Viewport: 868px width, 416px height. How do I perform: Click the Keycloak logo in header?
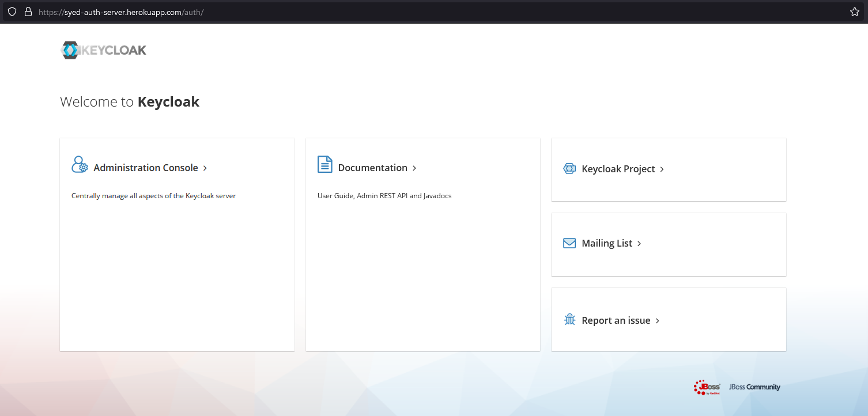104,50
